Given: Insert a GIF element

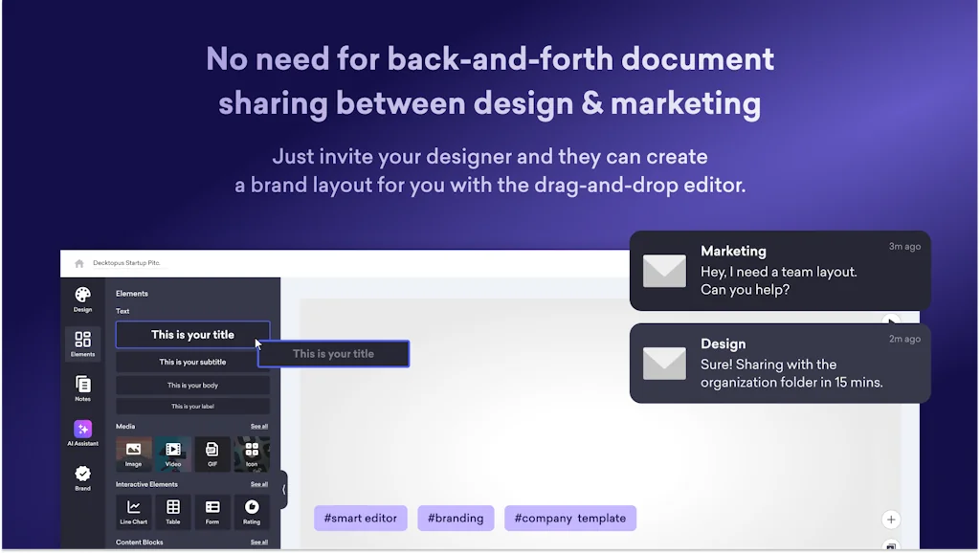Looking at the screenshot, I should pos(212,453).
